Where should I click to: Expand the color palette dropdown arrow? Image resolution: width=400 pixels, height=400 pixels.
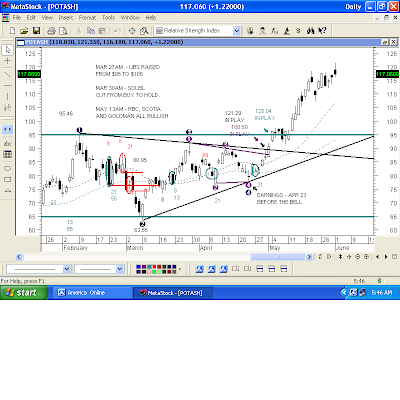(180, 269)
